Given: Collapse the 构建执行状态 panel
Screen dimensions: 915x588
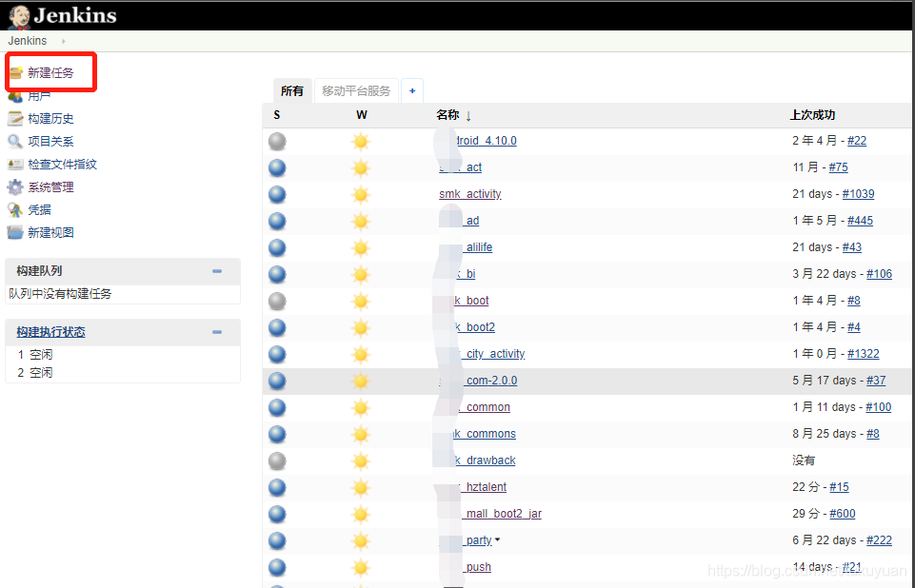Looking at the screenshot, I should click(x=217, y=332).
